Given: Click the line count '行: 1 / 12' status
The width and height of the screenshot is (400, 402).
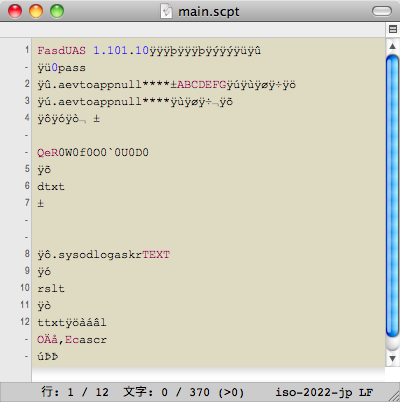Looking at the screenshot, I should pyautogui.click(x=75, y=392).
